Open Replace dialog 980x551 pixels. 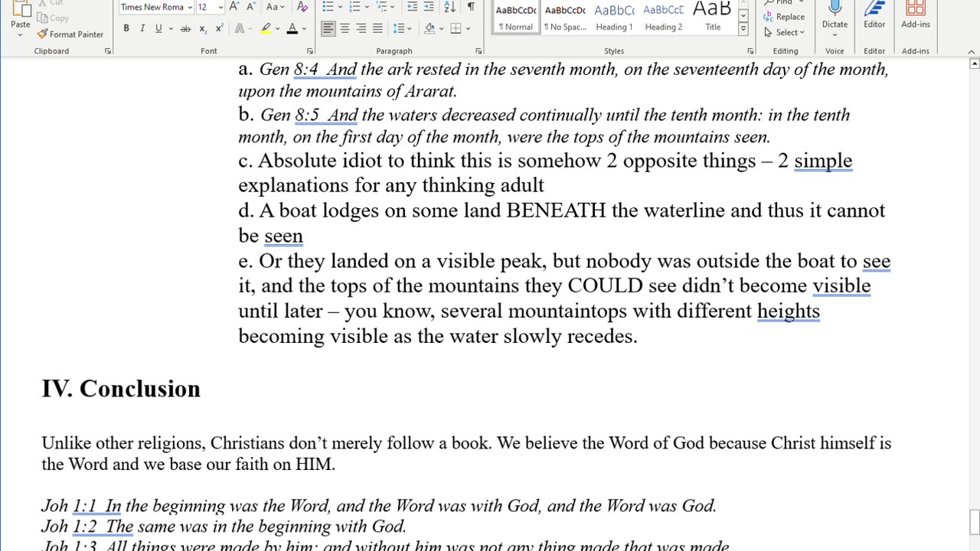[784, 17]
